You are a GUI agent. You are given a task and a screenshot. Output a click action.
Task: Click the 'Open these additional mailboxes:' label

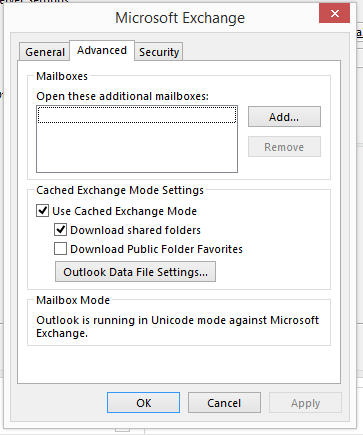122,96
